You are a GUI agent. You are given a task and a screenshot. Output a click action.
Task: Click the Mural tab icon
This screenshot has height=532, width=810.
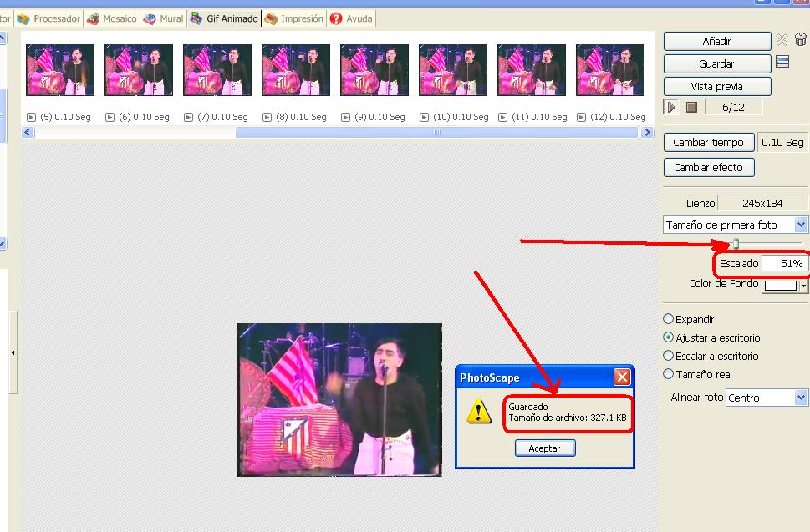click(150, 19)
